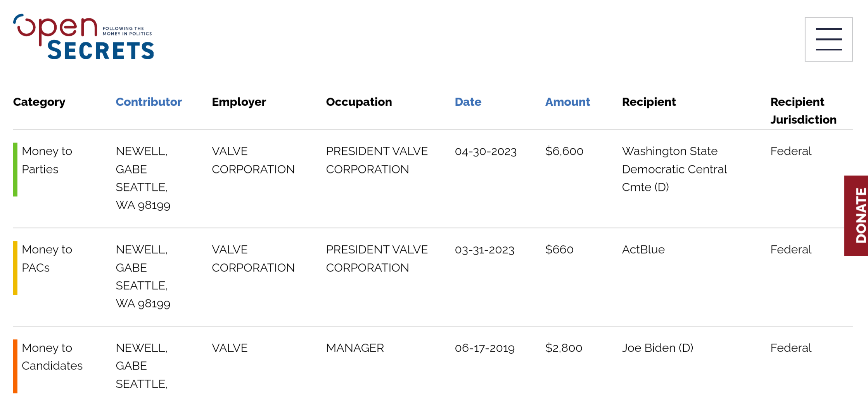Click the OpenSecrets logo
This screenshot has height=394, width=868.
click(x=83, y=37)
